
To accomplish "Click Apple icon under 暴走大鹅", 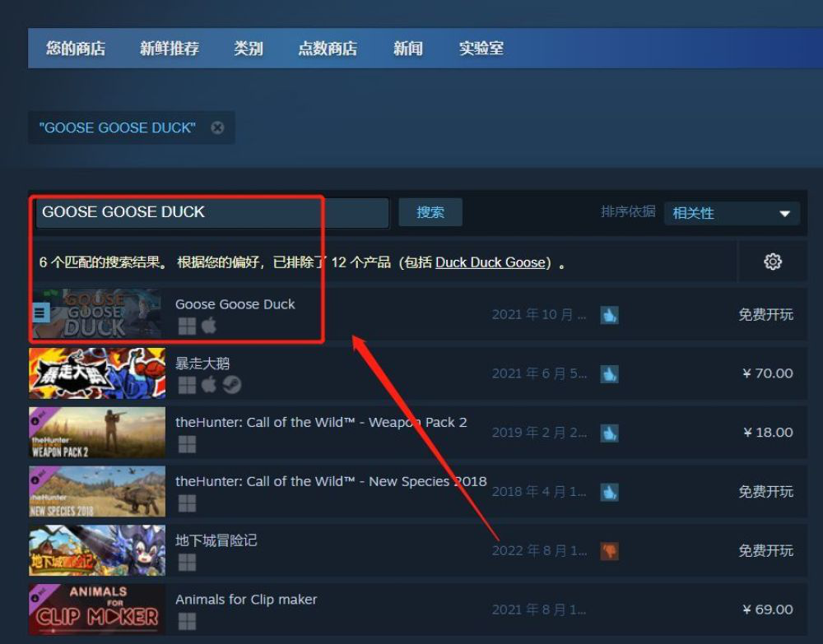I will click(x=209, y=384).
